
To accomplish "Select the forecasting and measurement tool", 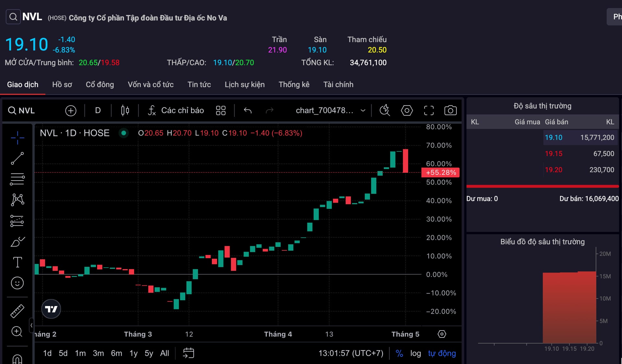I will (x=17, y=221).
